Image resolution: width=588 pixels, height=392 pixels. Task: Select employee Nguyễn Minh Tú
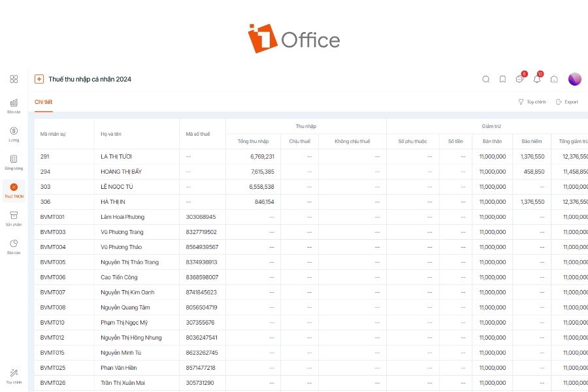pos(121,353)
